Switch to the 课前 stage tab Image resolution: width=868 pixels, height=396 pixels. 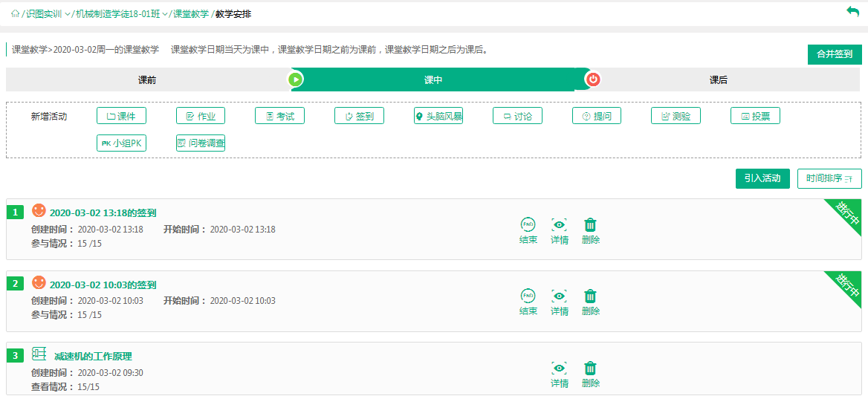(147, 80)
